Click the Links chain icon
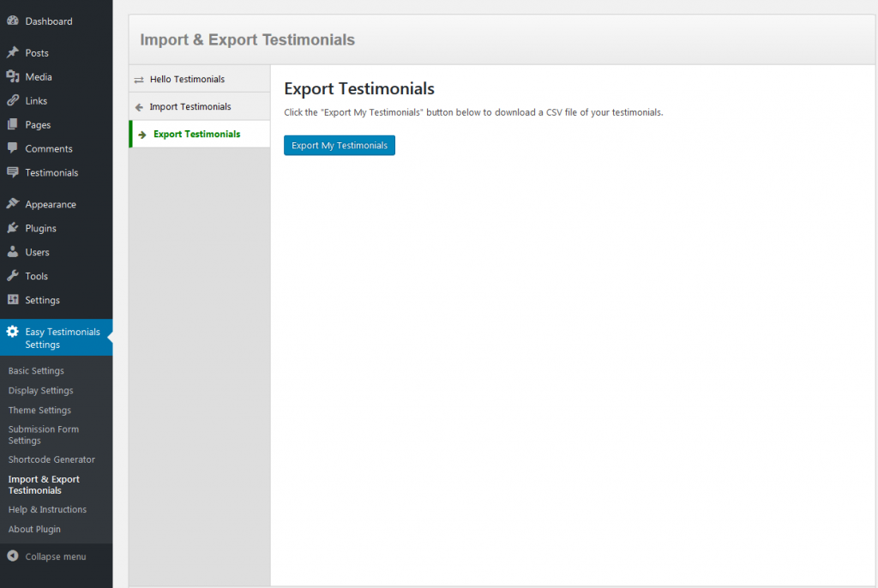The height and width of the screenshot is (588, 878). pyautogui.click(x=13, y=100)
